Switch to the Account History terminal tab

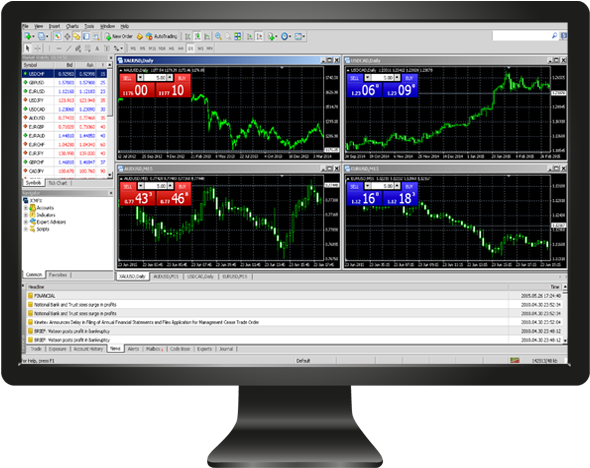(x=88, y=349)
